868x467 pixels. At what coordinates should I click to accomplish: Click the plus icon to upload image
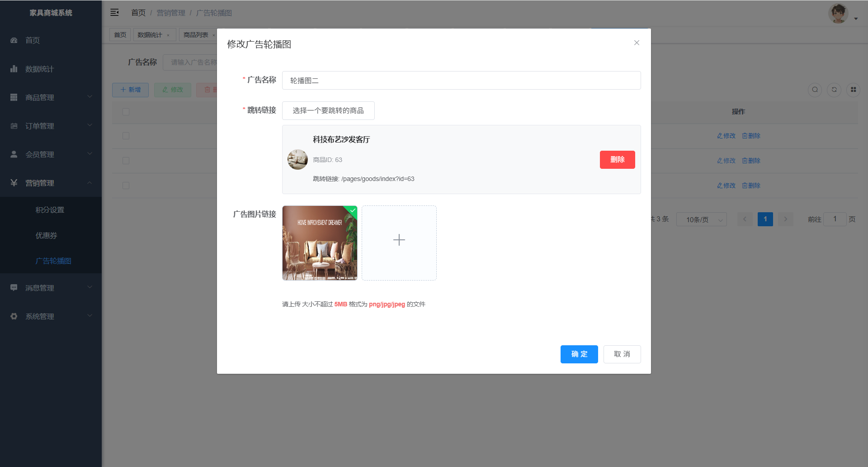click(399, 240)
